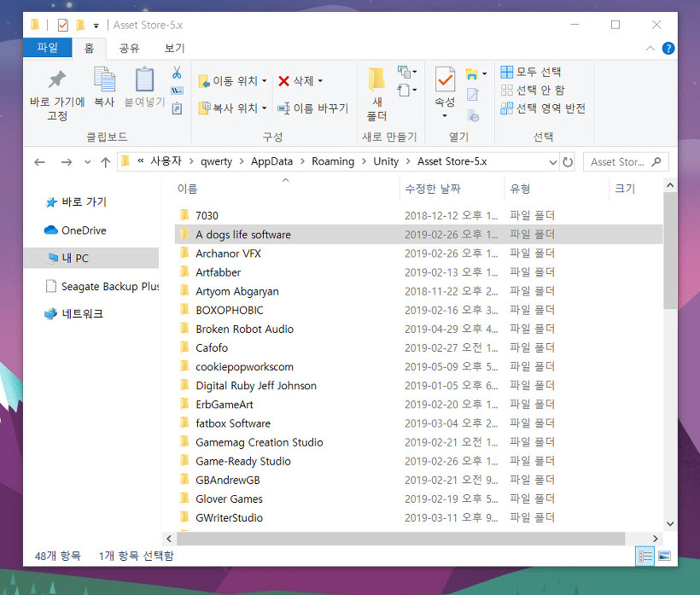Click Properties icon in Quick Access Toolbar
This screenshot has width=700, height=595.
pyautogui.click(x=63, y=25)
